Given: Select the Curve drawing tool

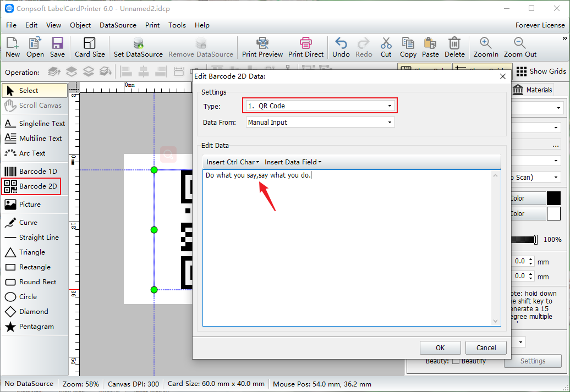Looking at the screenshot, I should tap(35, 222).
